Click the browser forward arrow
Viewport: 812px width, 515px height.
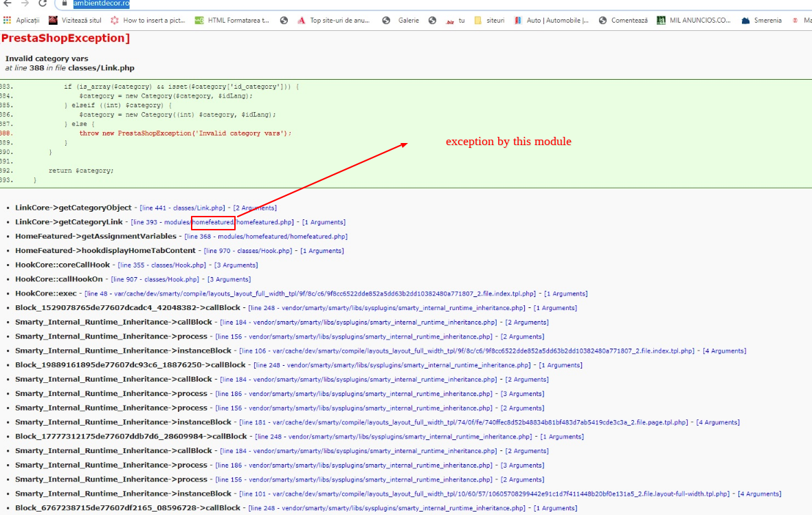coord(25,3)
